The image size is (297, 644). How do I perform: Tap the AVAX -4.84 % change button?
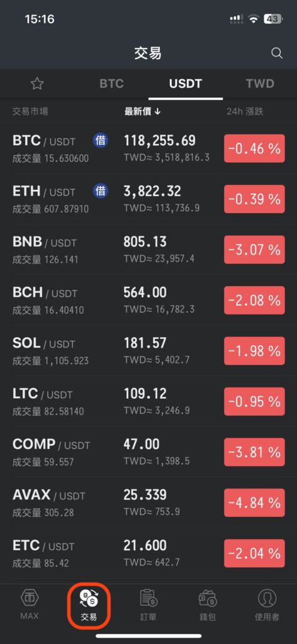click(254, 502)
